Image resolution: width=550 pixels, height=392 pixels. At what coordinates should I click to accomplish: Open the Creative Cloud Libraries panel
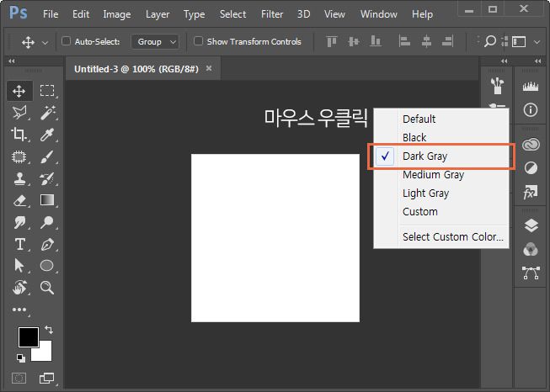pyautogui.click(x=531, y=144)
